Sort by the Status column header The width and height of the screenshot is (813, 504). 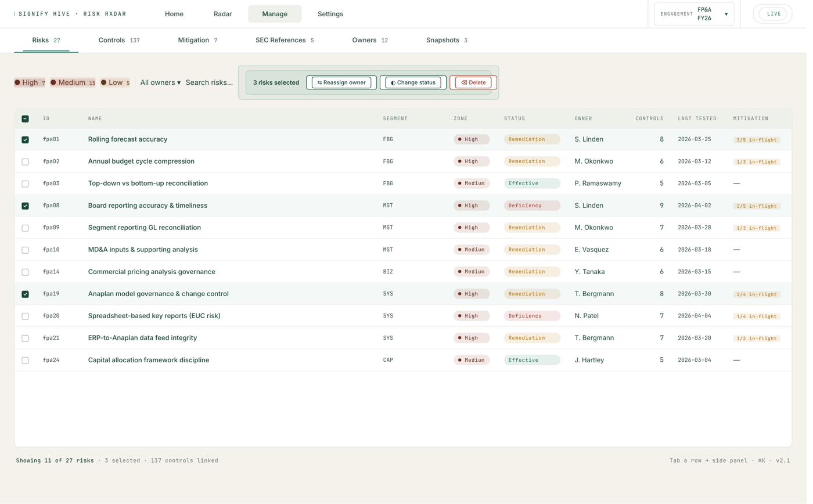coord(519,119)
